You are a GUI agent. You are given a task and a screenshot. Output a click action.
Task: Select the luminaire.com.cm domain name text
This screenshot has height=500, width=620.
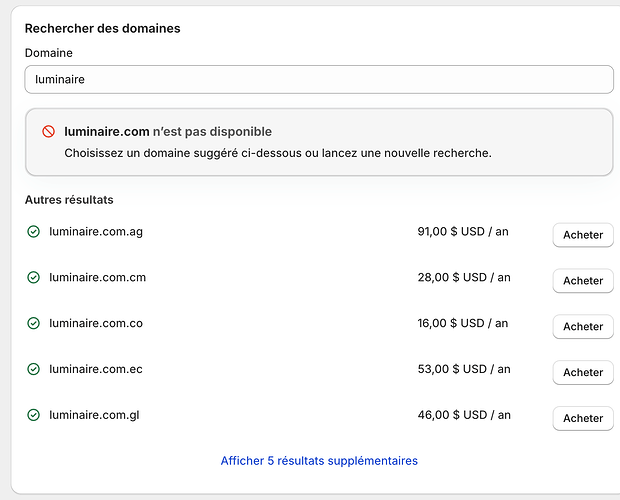[97, 277]
